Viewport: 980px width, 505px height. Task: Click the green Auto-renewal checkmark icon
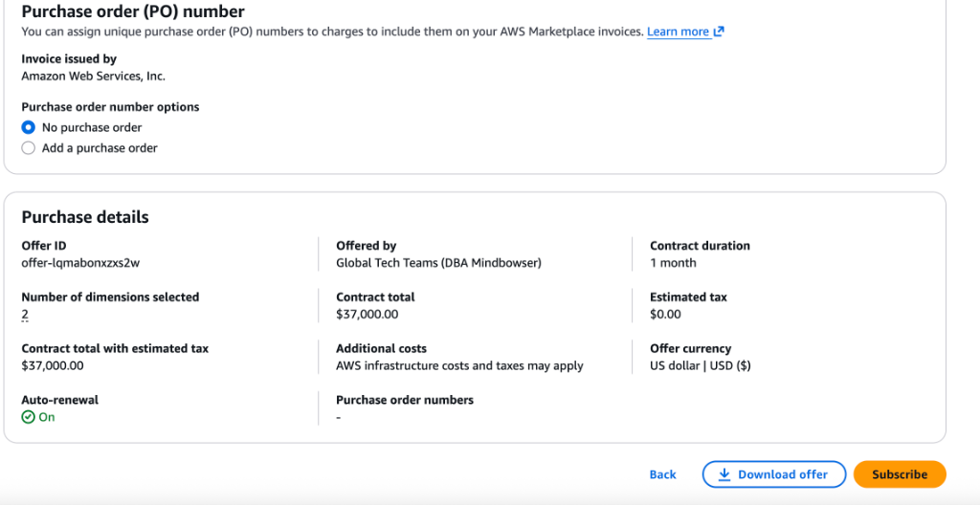pos(28,417)
